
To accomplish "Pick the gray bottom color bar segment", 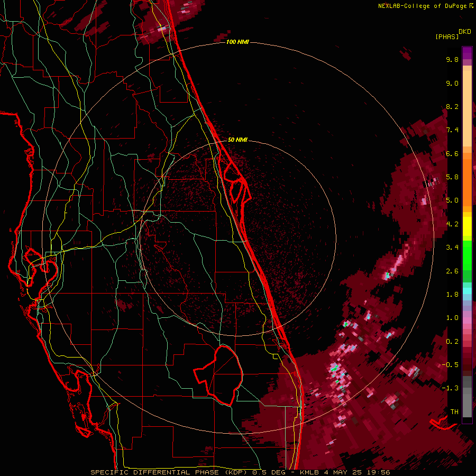I will click(x=467, y=405).
